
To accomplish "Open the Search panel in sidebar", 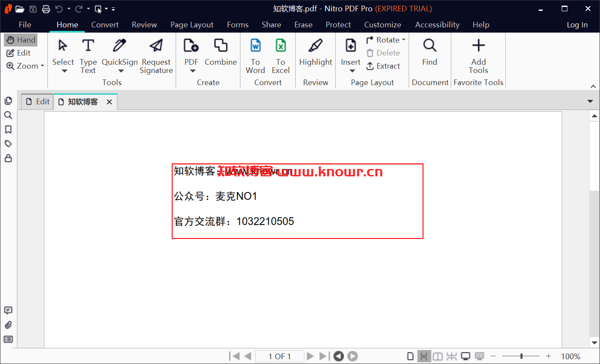I will pos(8,115).
